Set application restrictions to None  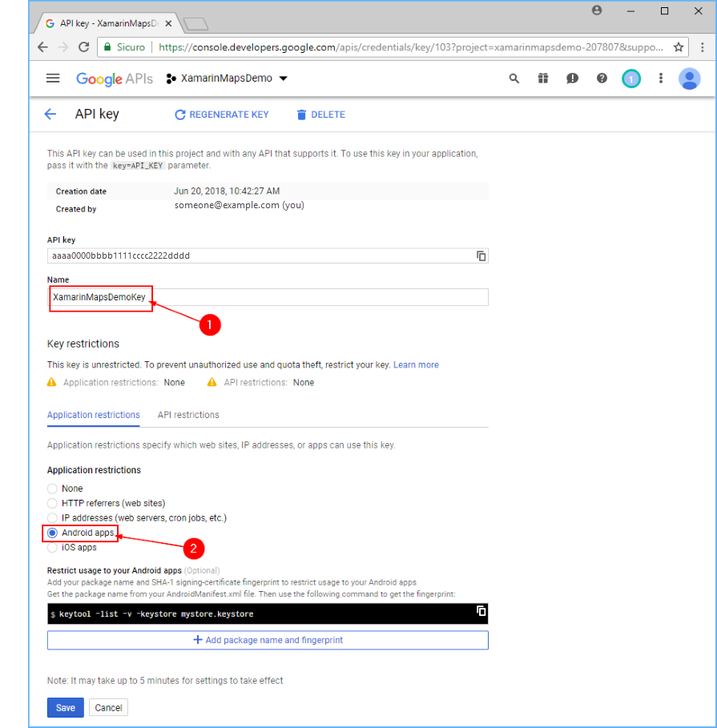(x=52, y=489)
